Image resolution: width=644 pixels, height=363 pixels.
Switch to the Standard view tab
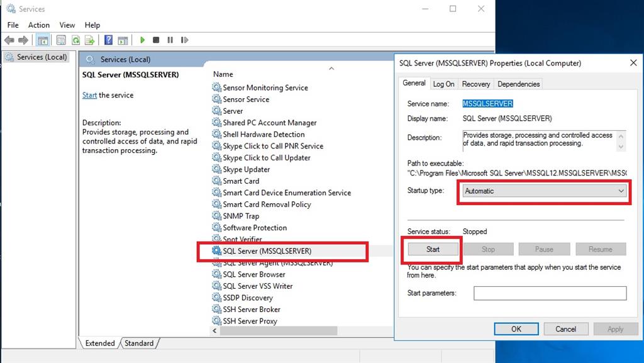tap(139, 343)
